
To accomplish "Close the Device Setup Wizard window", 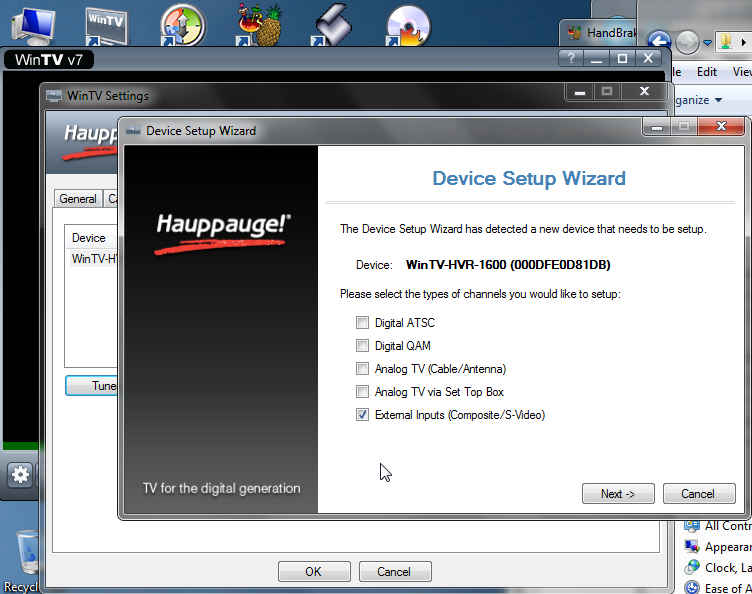I will [x=721, y=126].
